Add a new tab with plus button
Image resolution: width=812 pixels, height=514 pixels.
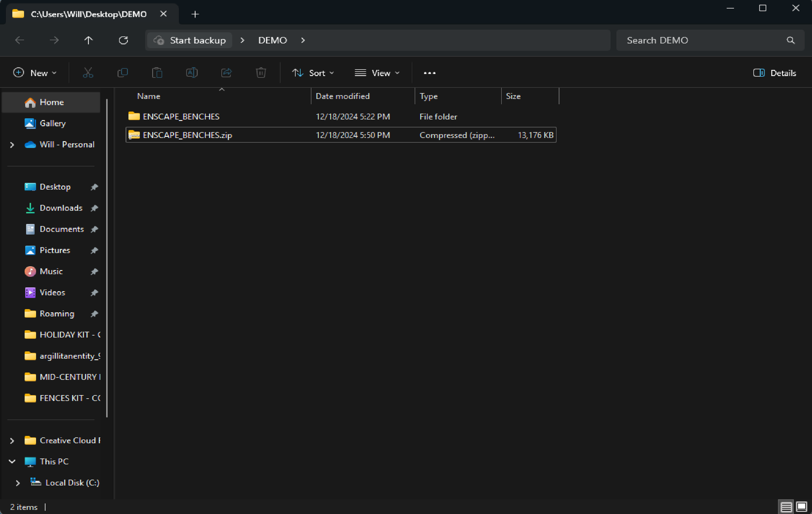[x=195, y=14]
